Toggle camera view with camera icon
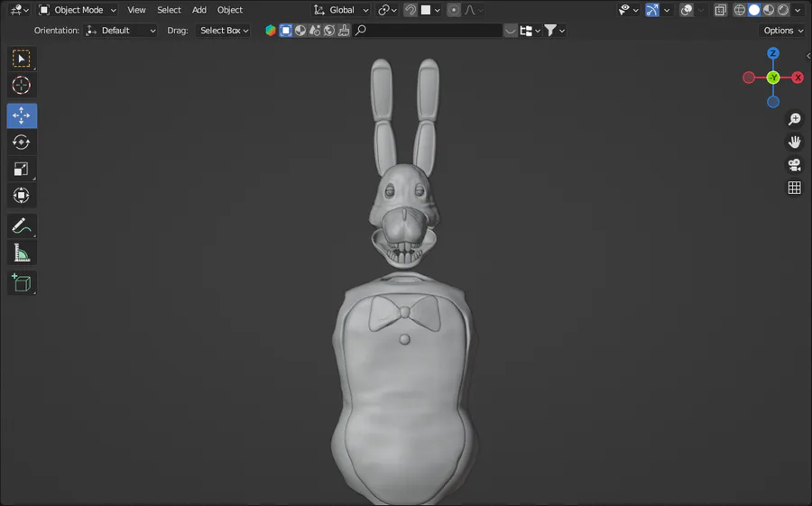 tap(794, 165)
